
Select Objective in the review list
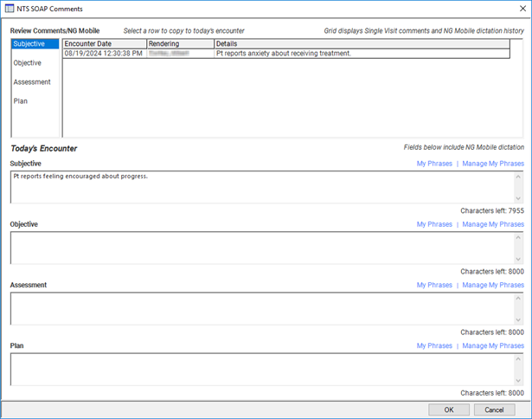point(28,63)
